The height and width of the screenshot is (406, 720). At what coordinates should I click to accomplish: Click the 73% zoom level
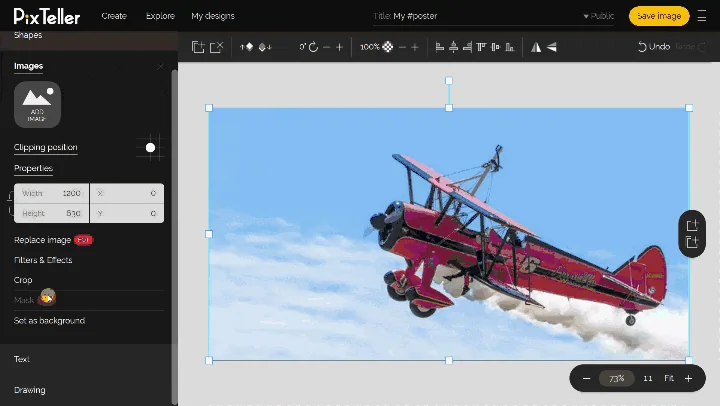click(617, 378)
